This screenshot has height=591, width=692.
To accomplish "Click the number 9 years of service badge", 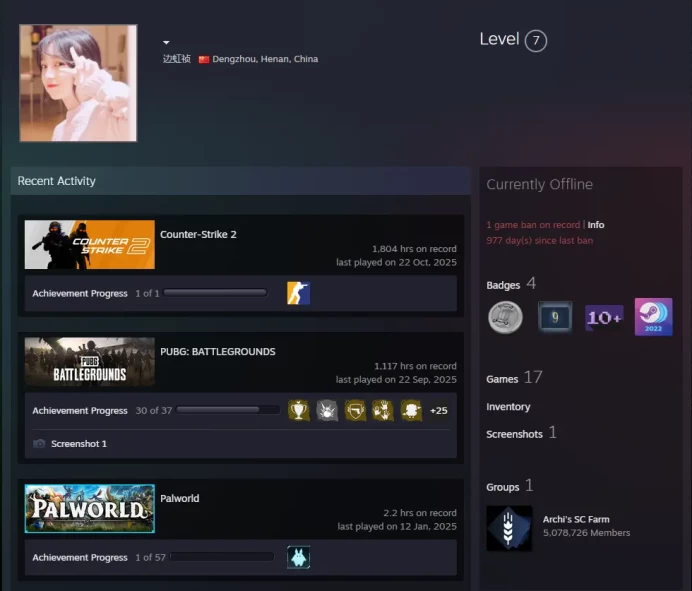I will click(x=555, y=317).
